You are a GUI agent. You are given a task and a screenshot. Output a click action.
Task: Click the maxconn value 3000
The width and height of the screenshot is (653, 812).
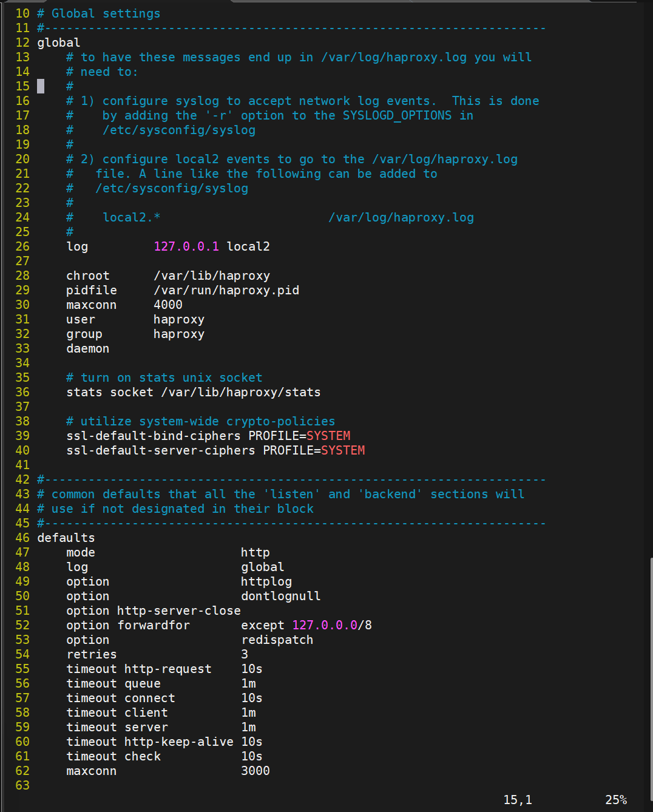click(255, 771)
